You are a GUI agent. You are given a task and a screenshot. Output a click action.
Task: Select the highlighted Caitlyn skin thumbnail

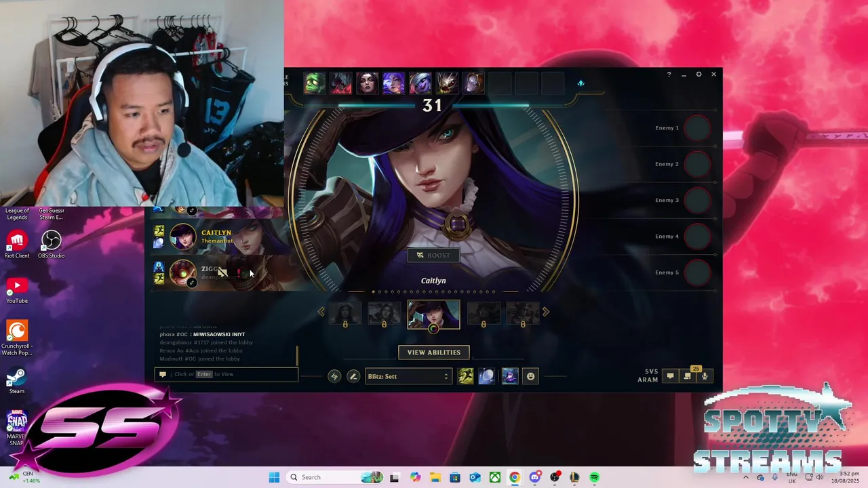click(433, 314)
